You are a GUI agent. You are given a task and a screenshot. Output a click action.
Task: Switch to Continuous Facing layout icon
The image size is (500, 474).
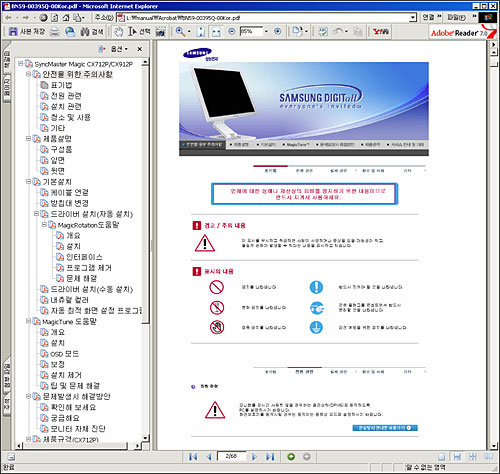pos(473,457)
